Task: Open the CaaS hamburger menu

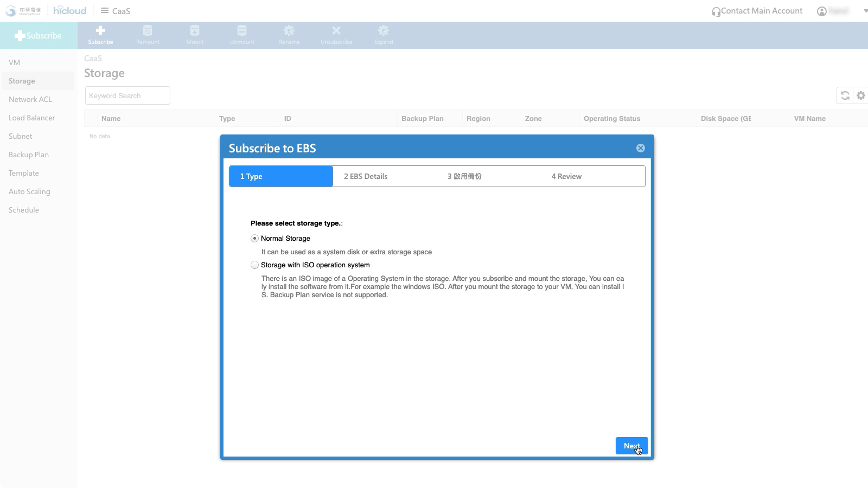Action: (x=105, y=11)
